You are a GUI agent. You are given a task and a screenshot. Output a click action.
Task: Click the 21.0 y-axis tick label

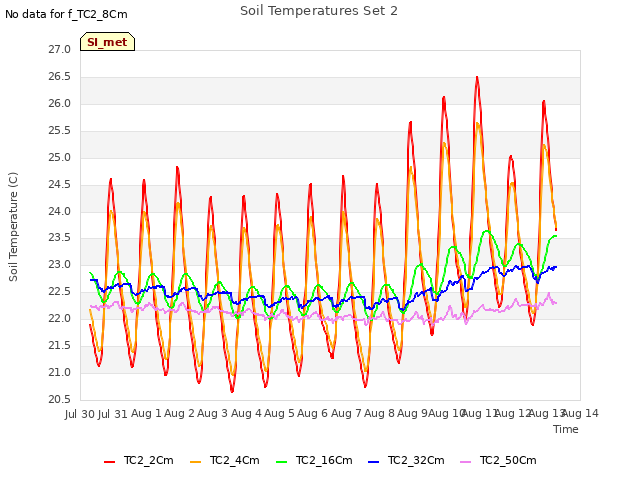tap(60, 372)
